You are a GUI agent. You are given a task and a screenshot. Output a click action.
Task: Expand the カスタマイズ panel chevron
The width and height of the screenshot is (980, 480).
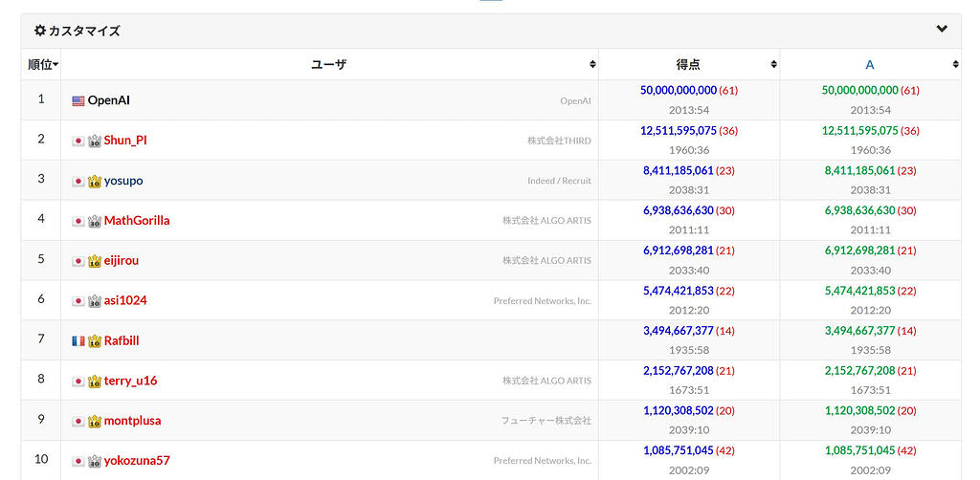[942, 29]
